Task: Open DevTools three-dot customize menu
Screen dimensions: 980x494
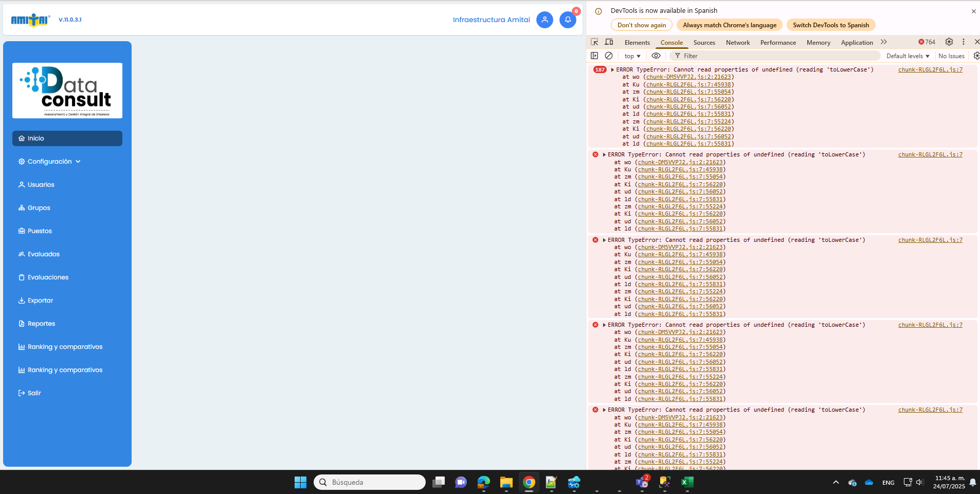Action: pyautogui.click(x=964, y=42)
